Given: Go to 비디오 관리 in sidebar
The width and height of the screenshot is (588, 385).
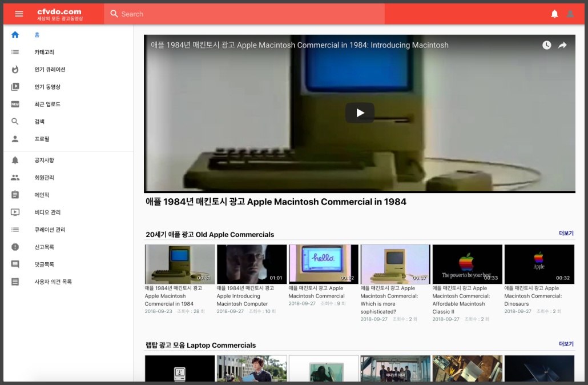Looking at the screenshot, I should click(47, 212).
